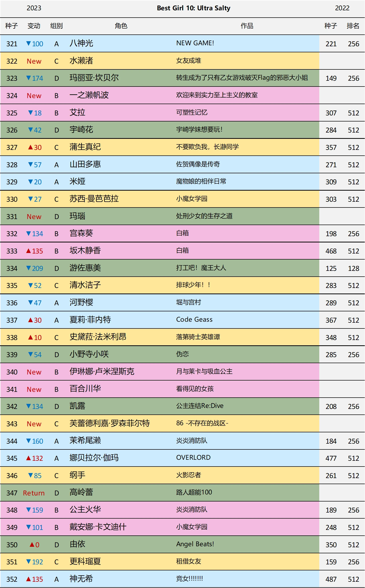Select work 'Code Geass'
The width and height of the screenshot is (365, 588).
coord(194,320)
